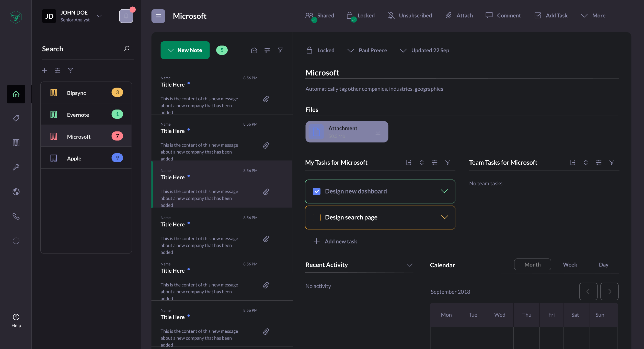The height and width of the screenshot is (349, 644).
Task: Open the More dropdown in top bar
Action: pos(593,16)
